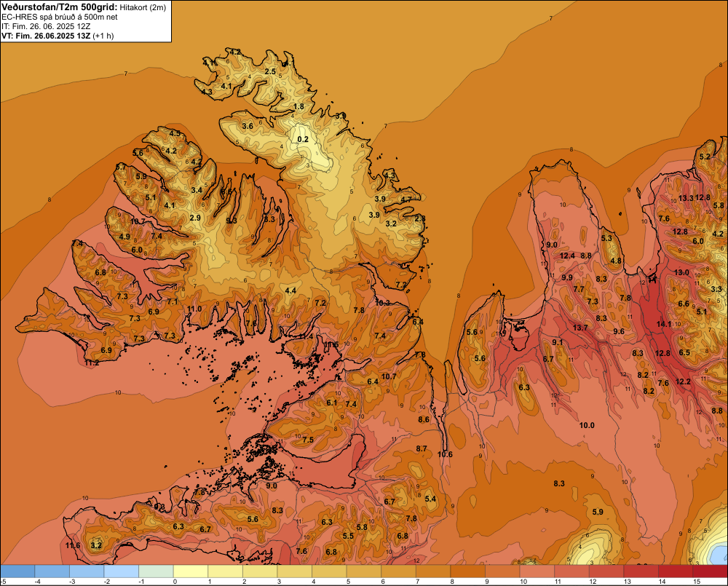Screen dimensions: 728x586
Task: Click the '10.3' temperature value
Action: click(383, 303)
